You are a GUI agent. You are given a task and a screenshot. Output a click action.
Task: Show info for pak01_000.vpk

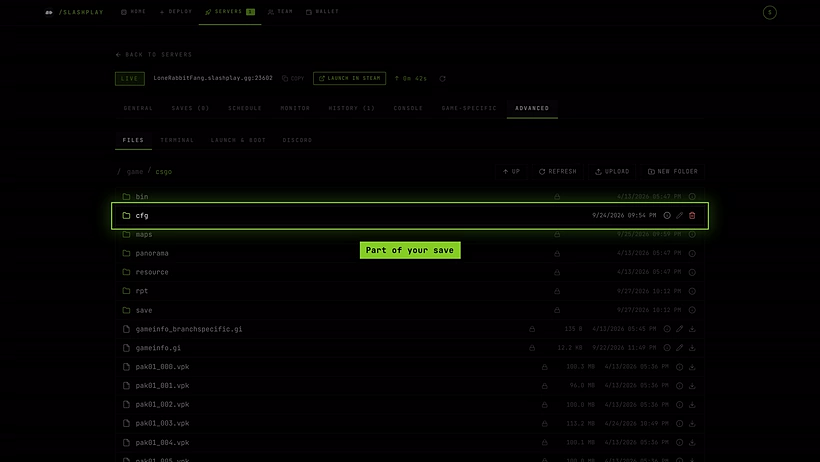pyautogui.click(x=679, y=367)
